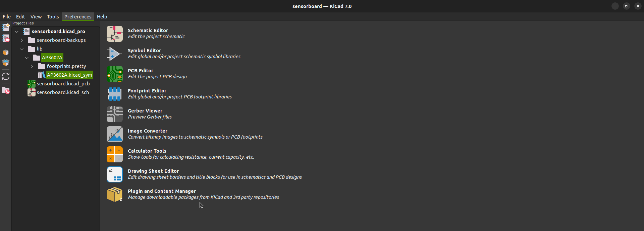644x231 pixels.
Task: Select sensorboard.kicad_pcb in project tree
Action: [63, 84]
